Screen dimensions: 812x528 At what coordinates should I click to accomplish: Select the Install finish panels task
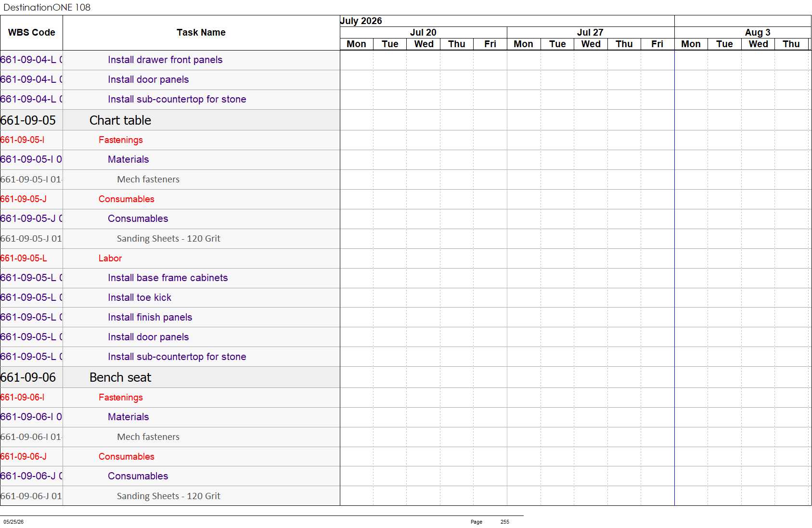150,317
